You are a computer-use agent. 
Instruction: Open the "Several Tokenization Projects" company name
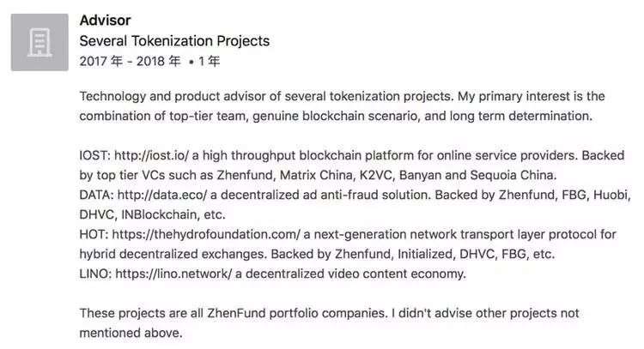coord(174,41)
